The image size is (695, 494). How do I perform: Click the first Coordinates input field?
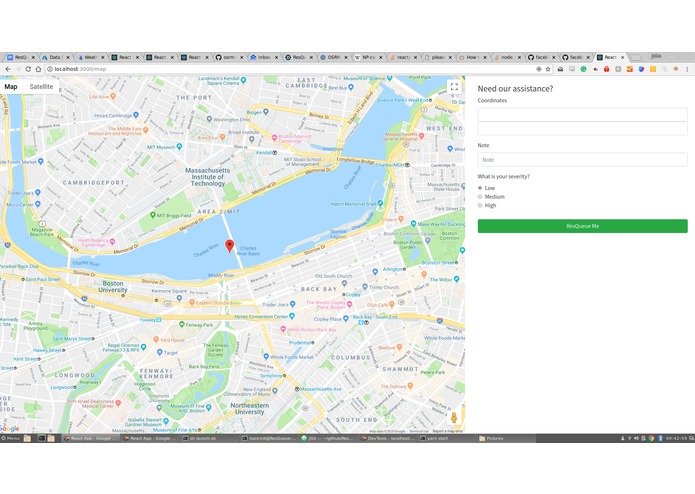point(582,114)
